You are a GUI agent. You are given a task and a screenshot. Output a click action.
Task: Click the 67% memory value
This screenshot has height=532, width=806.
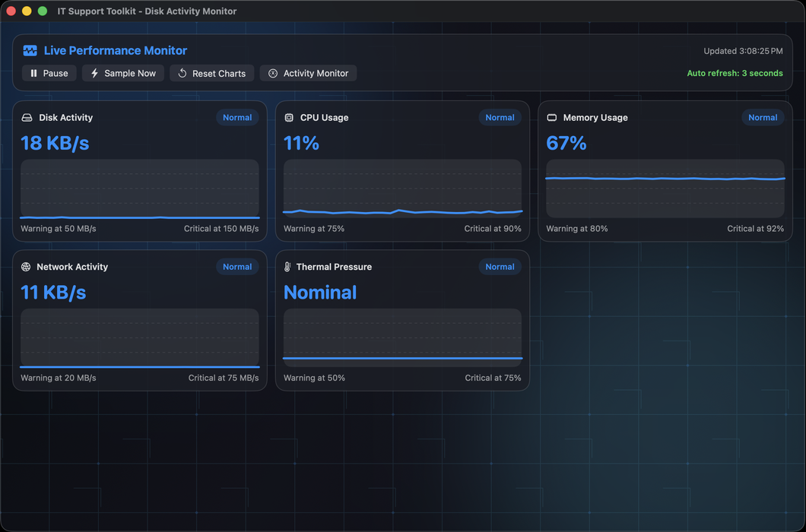click(x=566, y=143)
